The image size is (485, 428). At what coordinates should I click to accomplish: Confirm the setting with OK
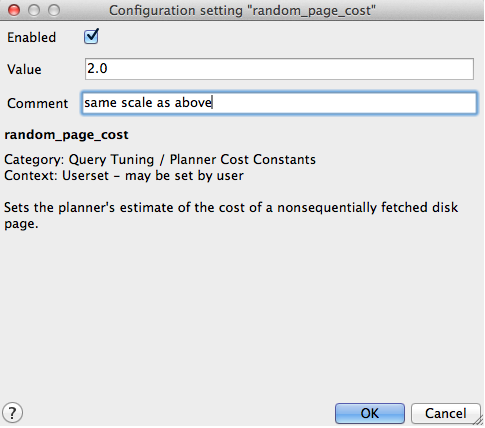[370, 413]
